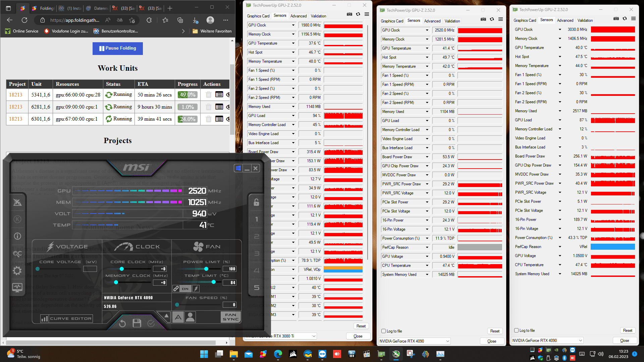The image size is (644, 362).
Task: Click Reset in middle GPU-Z window
Action: [495, 331]
